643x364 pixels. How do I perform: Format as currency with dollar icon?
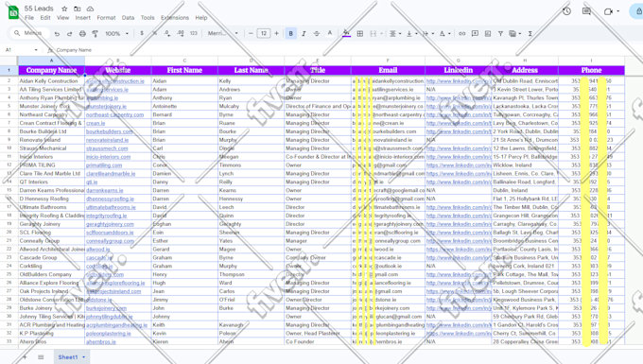pyautogui.click(x=142, y=33)
